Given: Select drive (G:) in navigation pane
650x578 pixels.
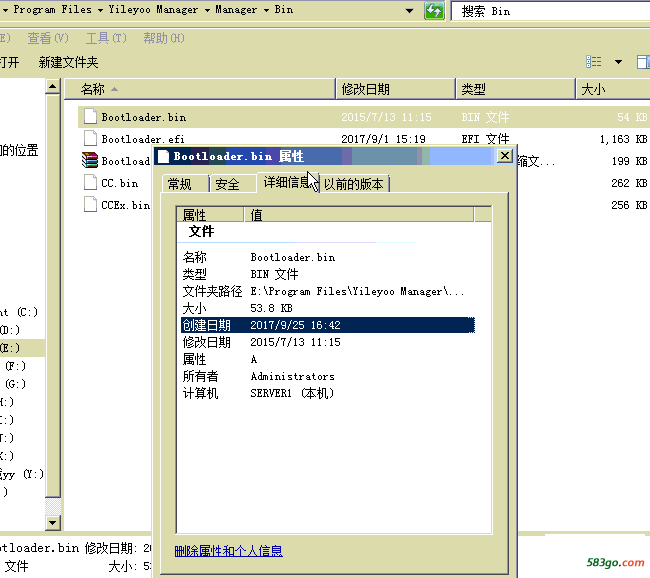Looking at the screenshot, I should coord(15,384).
